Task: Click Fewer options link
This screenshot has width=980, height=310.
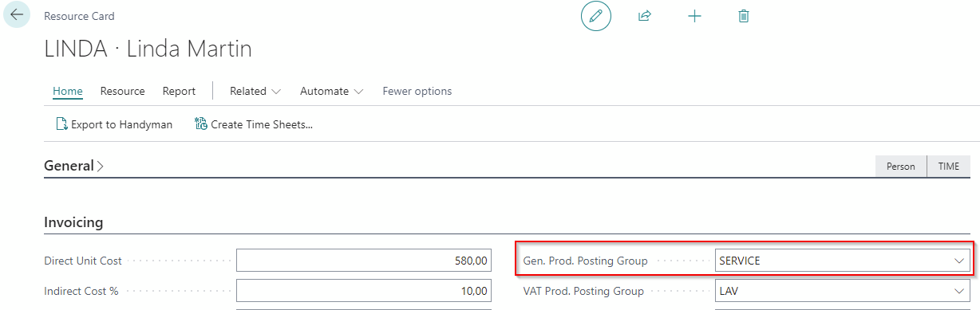Action: coord(417,91)
